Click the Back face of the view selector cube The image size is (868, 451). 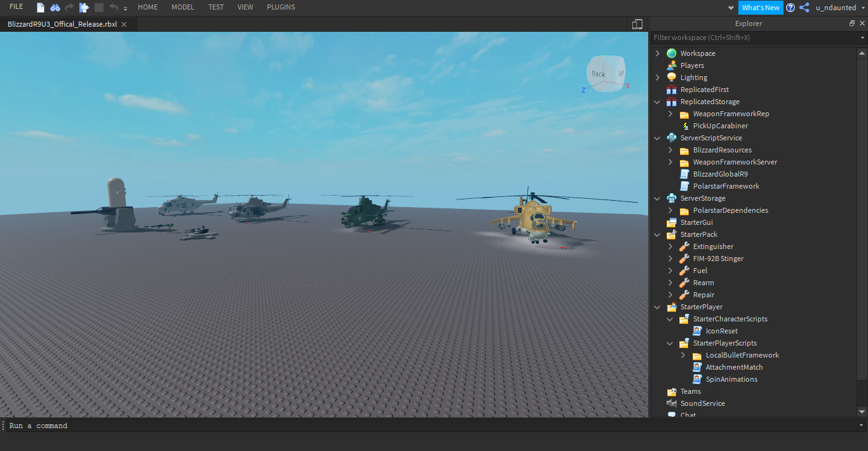click(599, 74)
